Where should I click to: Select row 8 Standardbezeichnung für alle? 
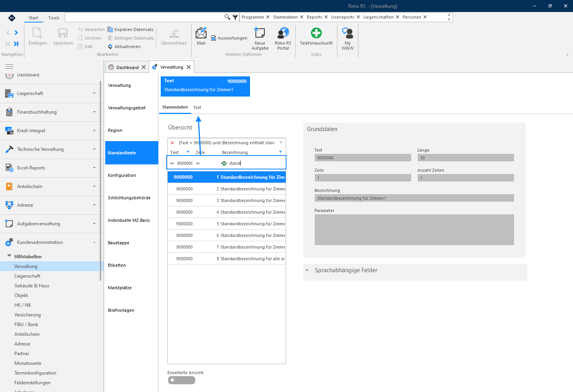227,259
